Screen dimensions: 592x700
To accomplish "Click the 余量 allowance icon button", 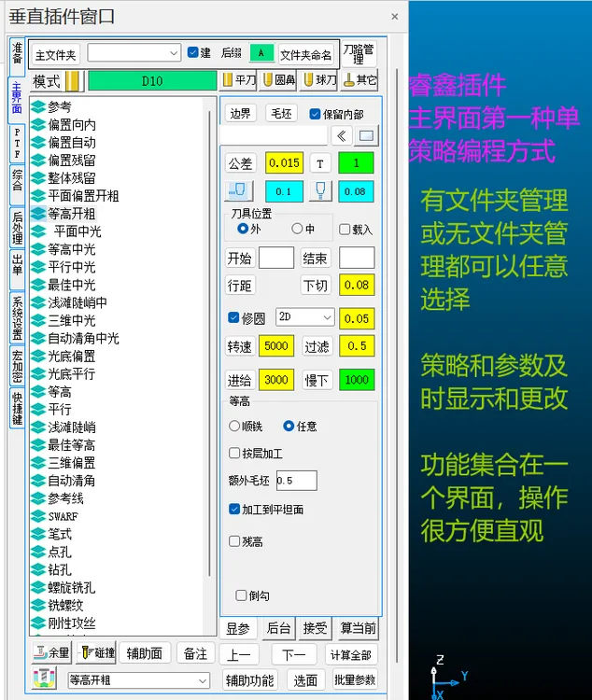I will tap(52, 653).
